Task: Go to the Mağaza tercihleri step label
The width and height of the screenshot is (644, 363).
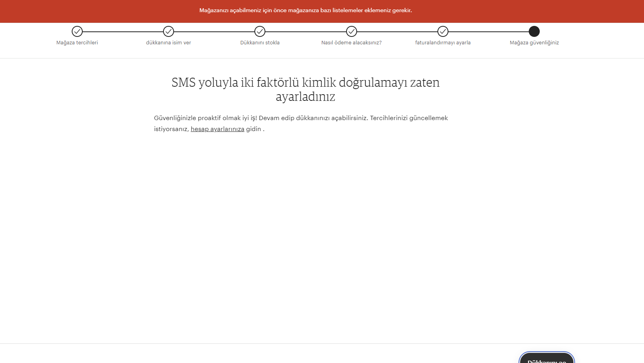Action: 77,43
